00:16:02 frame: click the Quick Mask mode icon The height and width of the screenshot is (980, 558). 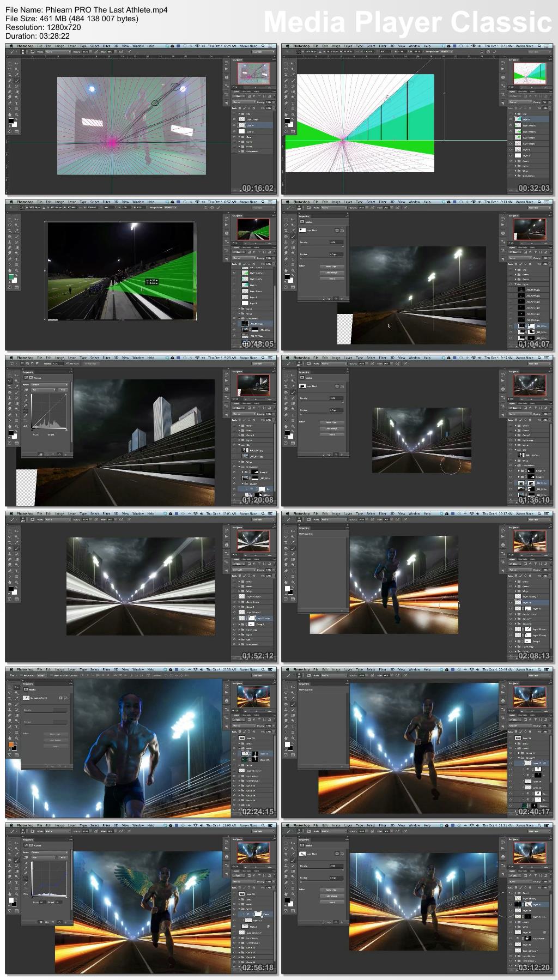click(9, 131)
